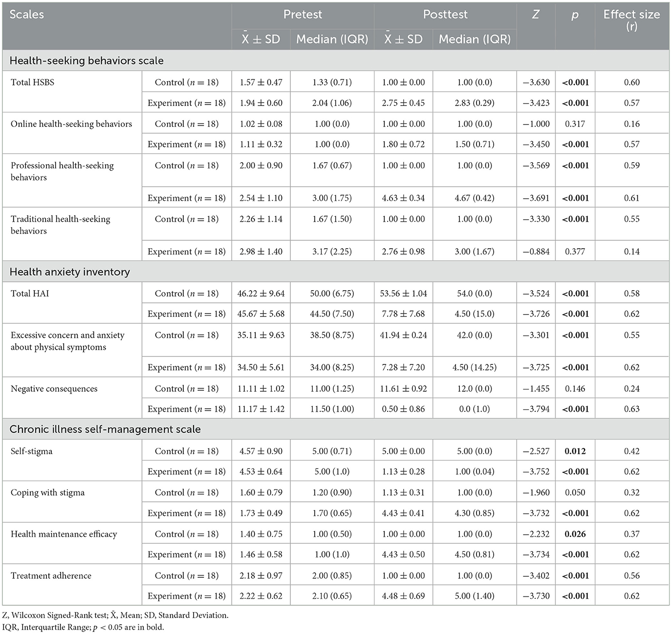Select the Z value −1.000
Image resolution: width=672 pixels, height=634 pixels.
(536, 124)
